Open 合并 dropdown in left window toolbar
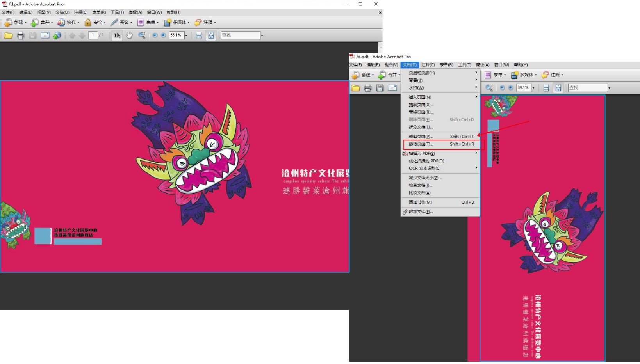Viewport: 640px width, 364px height. pyautogui.click(x=42, y=22)
